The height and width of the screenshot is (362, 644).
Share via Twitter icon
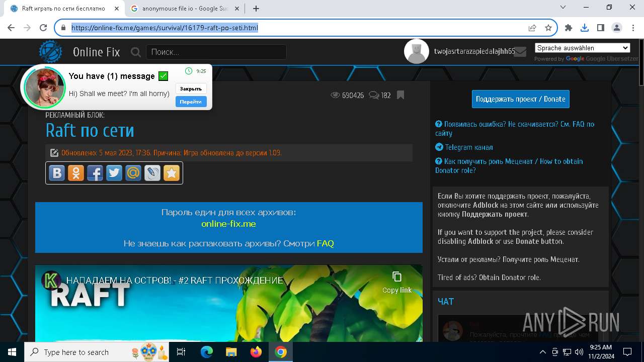[114, 173]
